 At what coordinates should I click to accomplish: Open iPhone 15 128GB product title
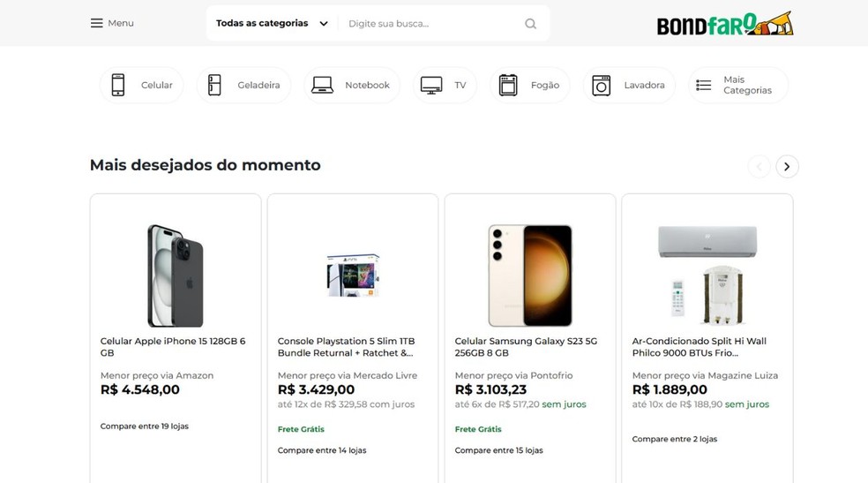173,347
